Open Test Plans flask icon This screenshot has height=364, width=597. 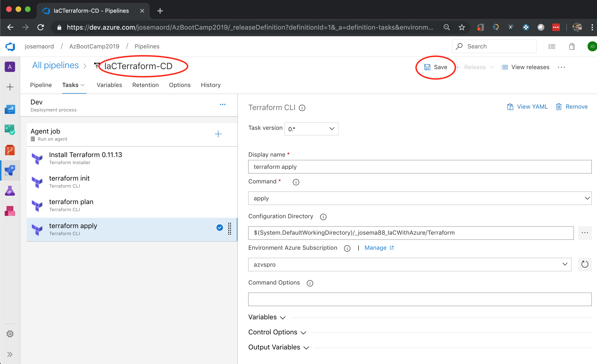(10, 191)
